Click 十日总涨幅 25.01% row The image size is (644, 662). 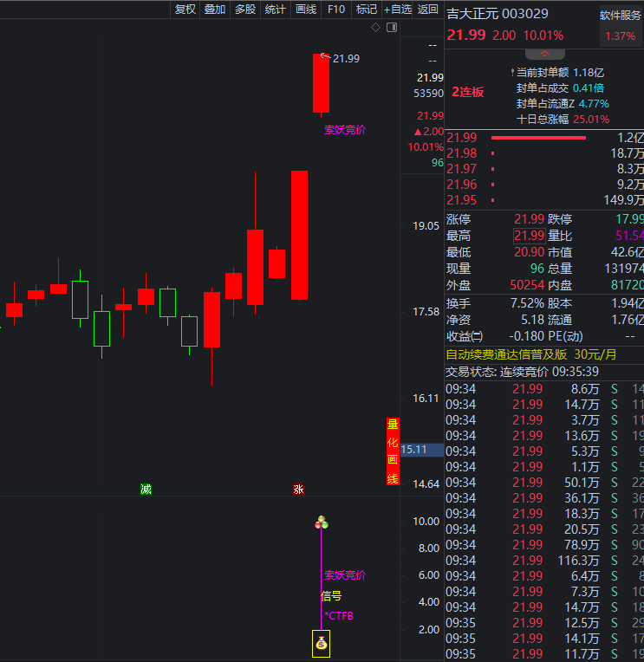pos(563,120)
